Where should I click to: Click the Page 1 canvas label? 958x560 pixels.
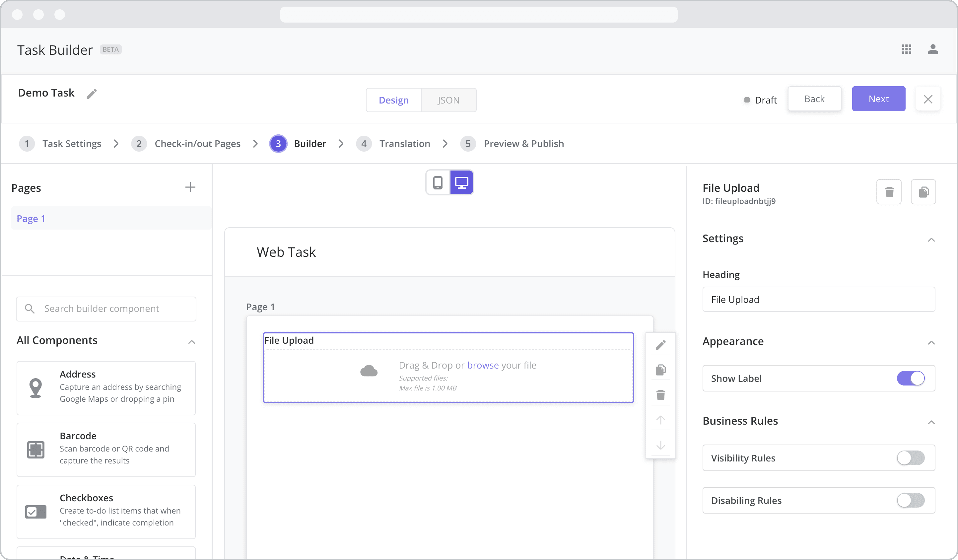click(x=260, y=307)
